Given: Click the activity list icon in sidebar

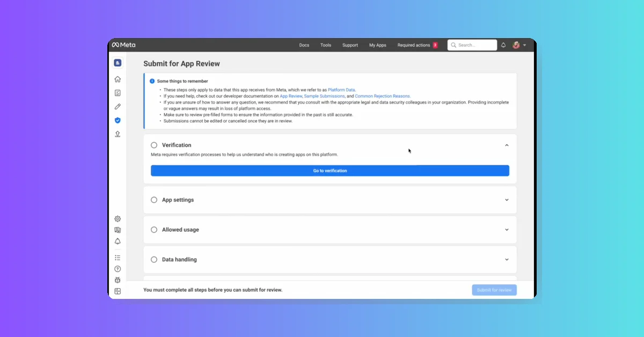Looking at the screenshot, I should pyautogui.click(x=118, y=258).
